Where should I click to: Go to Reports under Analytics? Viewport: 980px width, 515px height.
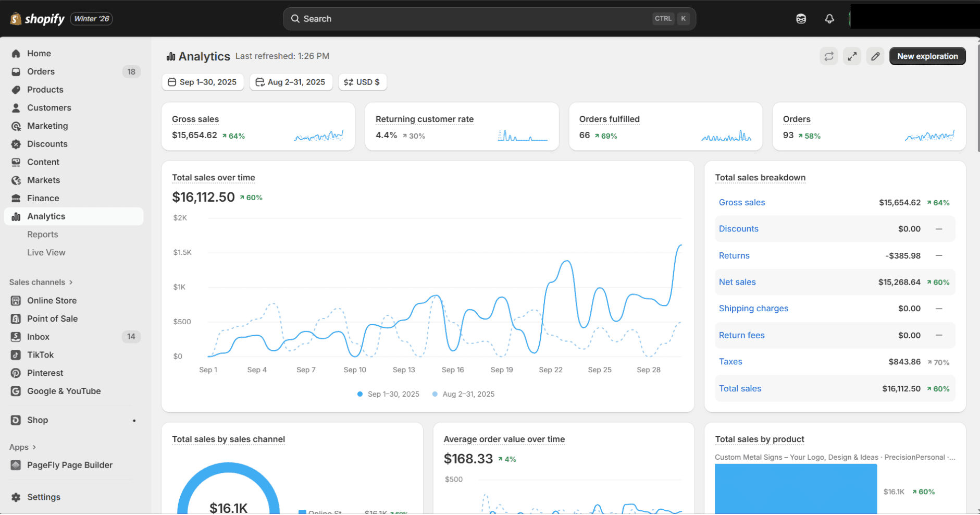tap(43, 235)
